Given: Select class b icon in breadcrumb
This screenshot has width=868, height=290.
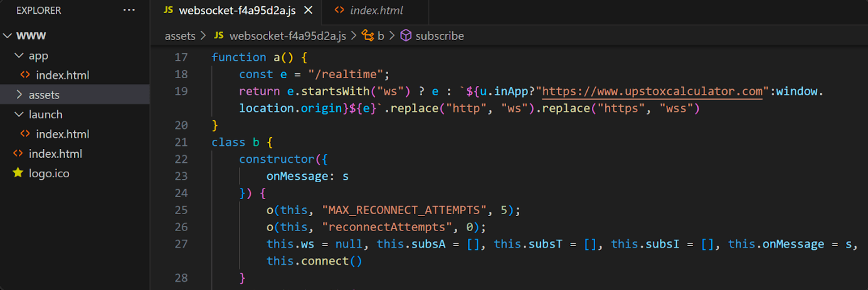Looking at the screenshot, I should tap(368, 36).
